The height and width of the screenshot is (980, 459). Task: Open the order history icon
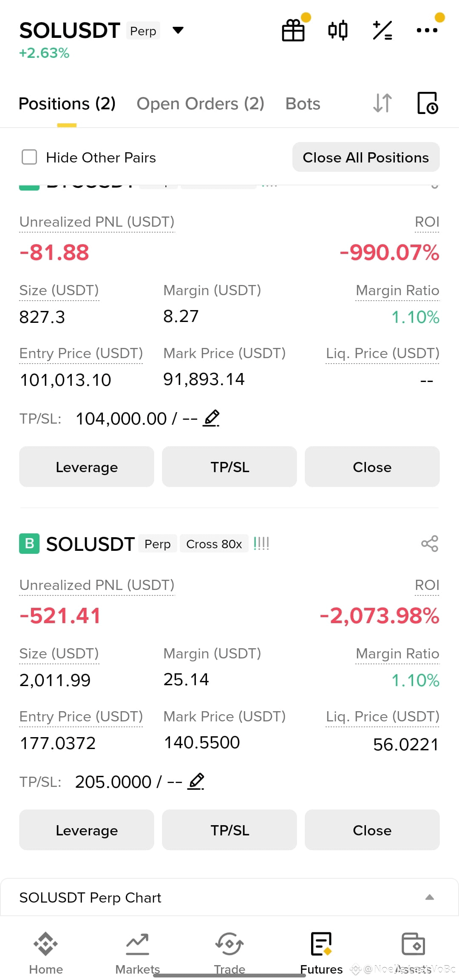(x=428, y=103)
